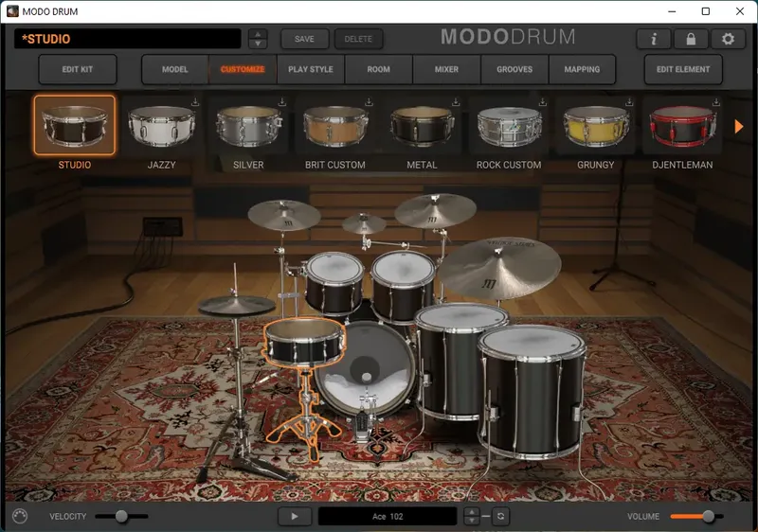Screen dimensions: 758x532
Task: Download the GRUNGY snare model
Action: coord(629,102)
